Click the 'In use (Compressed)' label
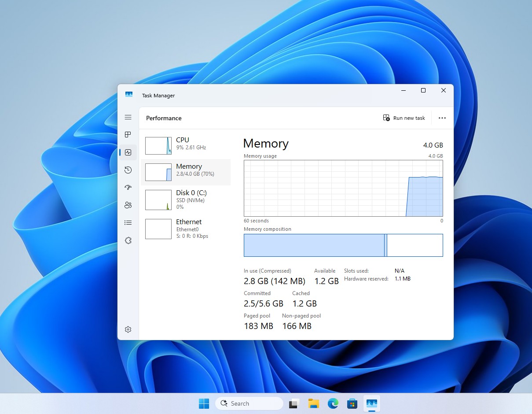Image resolution: width=532 pixels, height=414 pixels. point(268,271)
